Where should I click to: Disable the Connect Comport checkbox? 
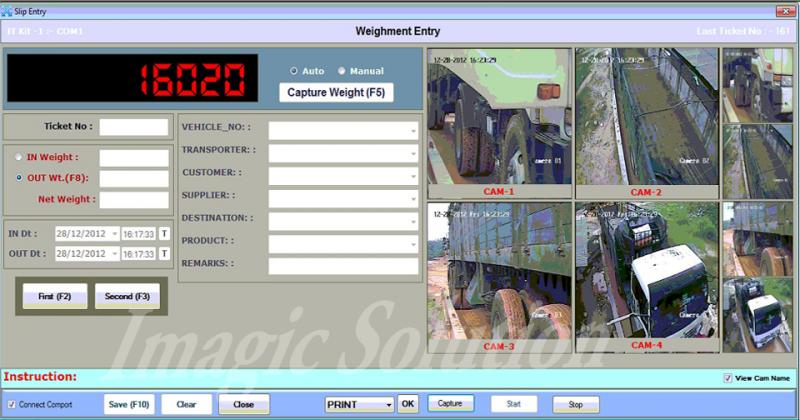tap(11, 405)
